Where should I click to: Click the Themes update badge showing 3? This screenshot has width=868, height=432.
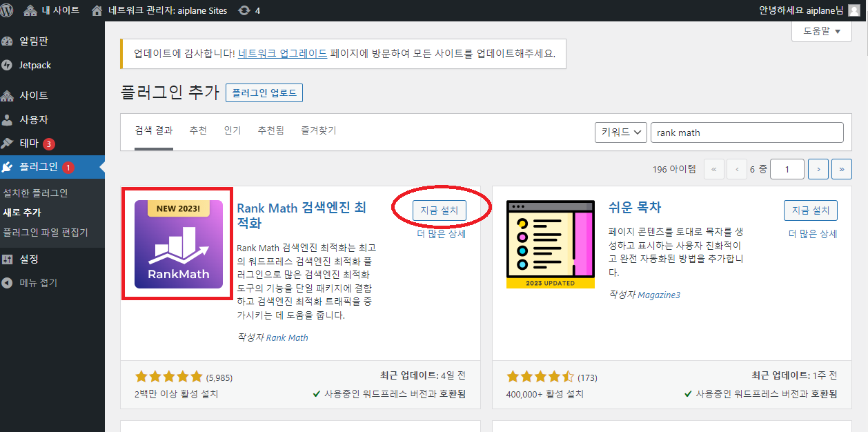point(49,144)
